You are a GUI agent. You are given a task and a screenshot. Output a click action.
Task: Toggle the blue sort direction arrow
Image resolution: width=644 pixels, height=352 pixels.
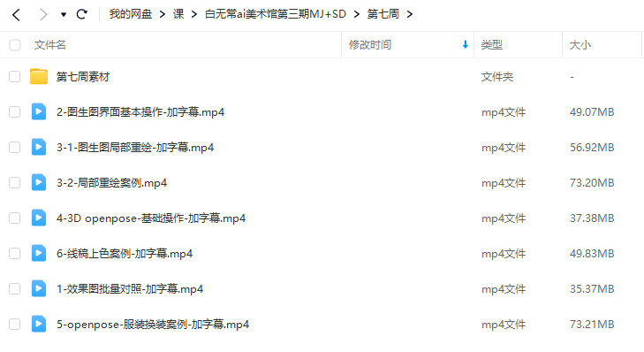coord(465,45)
